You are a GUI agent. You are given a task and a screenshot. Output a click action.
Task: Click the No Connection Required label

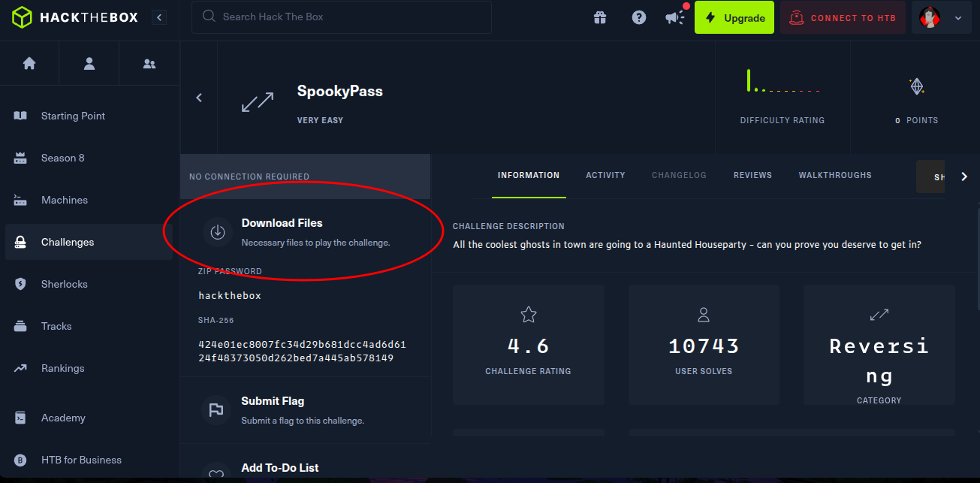[249, 177]
